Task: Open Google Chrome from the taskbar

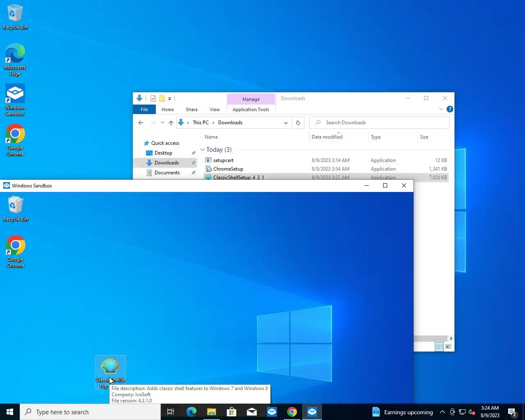Action: click(x=292, y=412)
